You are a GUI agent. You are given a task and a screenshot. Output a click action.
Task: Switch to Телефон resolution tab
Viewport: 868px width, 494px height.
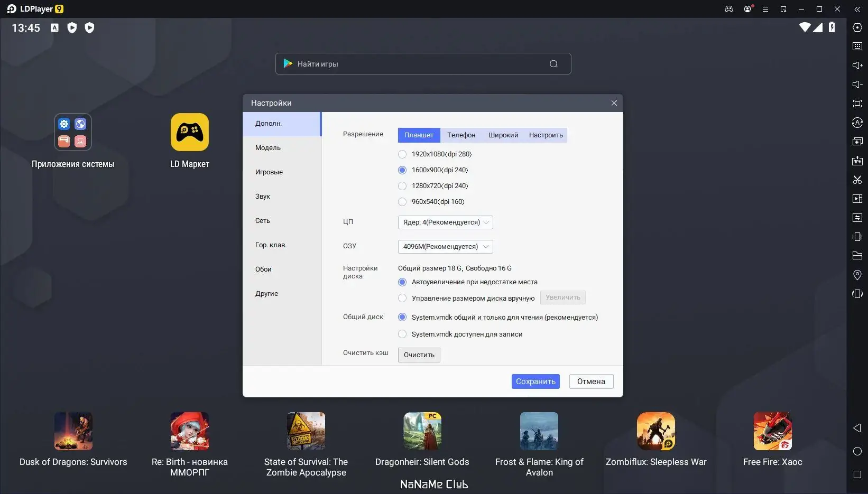[x=461, y=135]
